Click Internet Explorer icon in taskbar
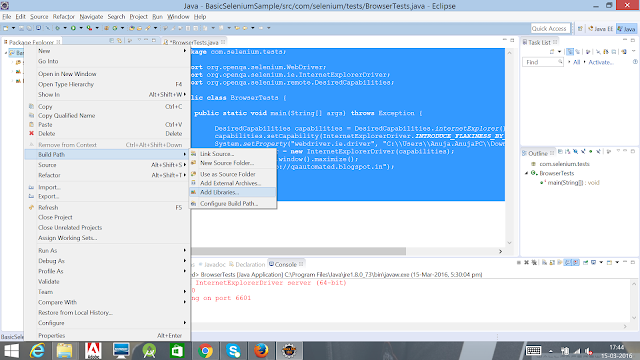Screen dimensions: 640x360 coord(37,351)
